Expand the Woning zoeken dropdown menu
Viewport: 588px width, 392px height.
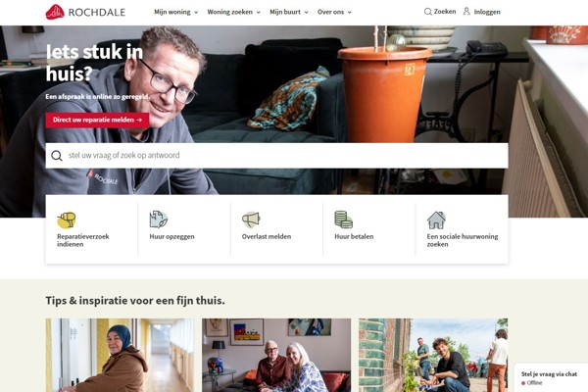pos(233,12)
